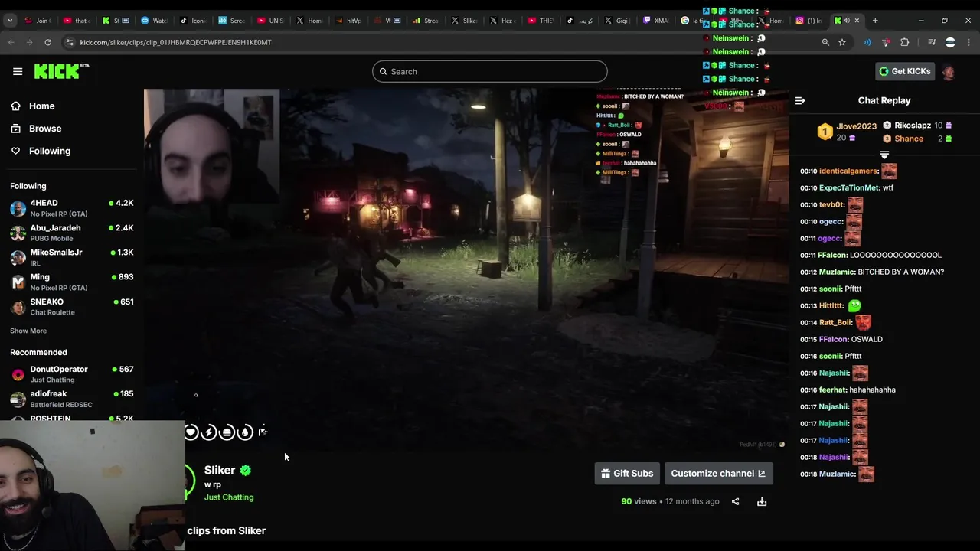Bookmark this page with the star icon
980x551 pixels.
842,42
